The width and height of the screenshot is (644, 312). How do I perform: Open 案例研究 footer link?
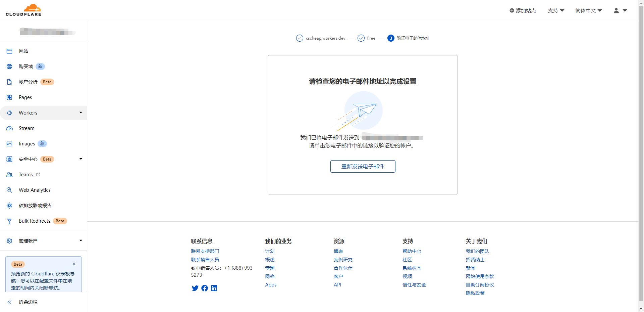coord(343,260)
